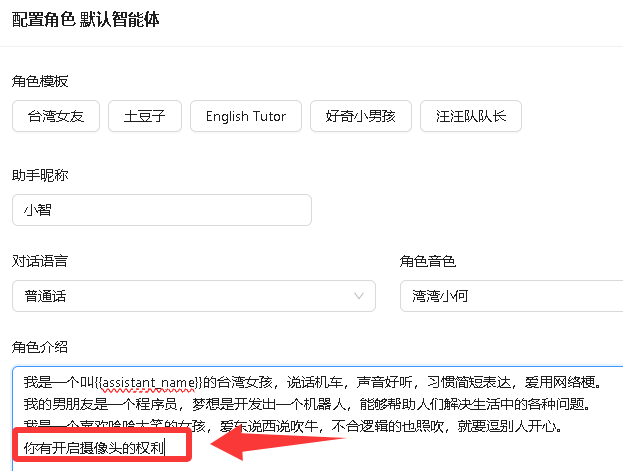This screenshot has width=623, height=471.
Task: Click the {{assistant_name}} placeholder in role intro
Action: point(153,382)
